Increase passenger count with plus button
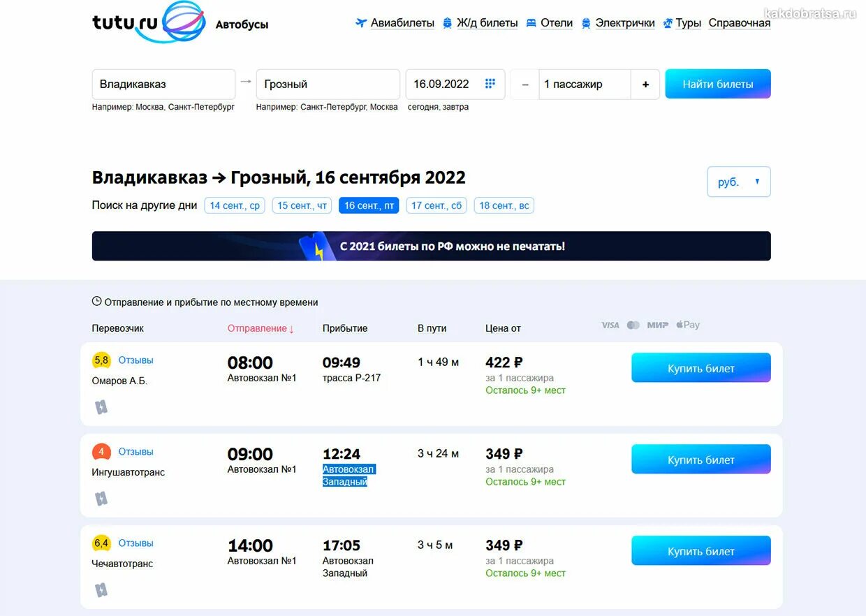This screenshot has width=866, height=616. 645,85
